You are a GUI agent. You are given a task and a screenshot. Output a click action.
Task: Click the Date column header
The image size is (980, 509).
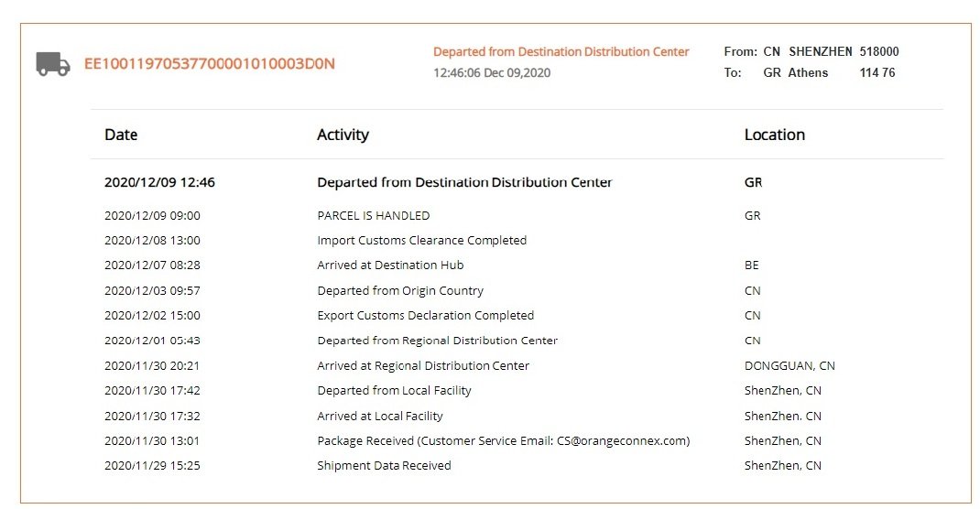pyautogui.click(x=121, y=135)
